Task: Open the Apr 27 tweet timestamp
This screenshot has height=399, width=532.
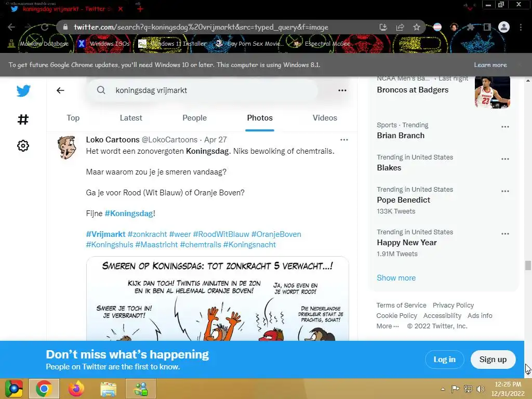Action: (216, 140)
